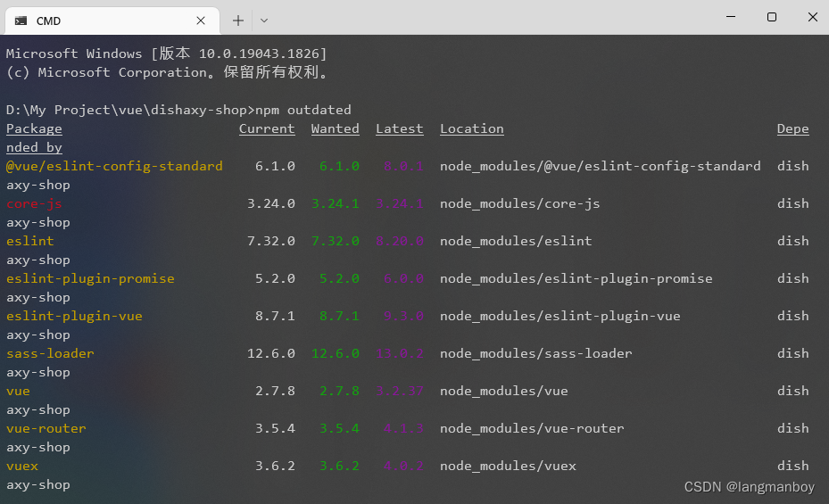Click eslint latest version 8.20.0

point(400,242)
